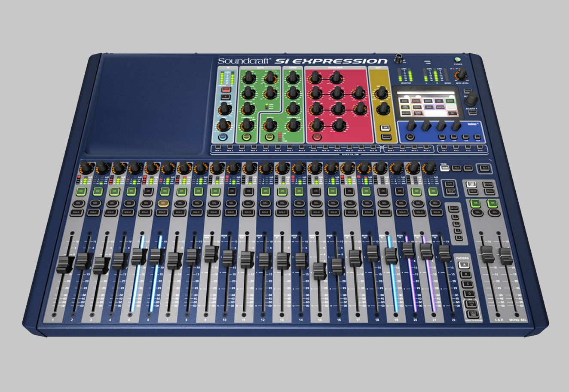Switch to fader layer B
The height and width of the screenshot is (392, 569).
click(x=466, y=274)
